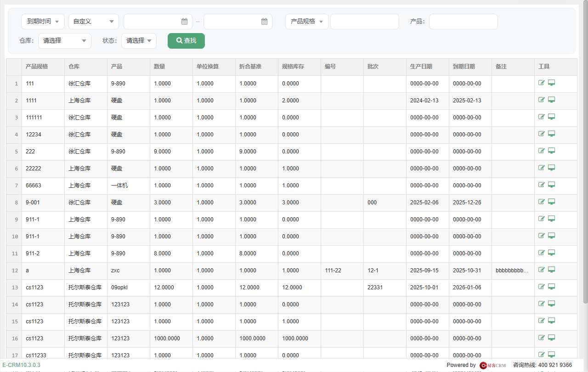The height and width of the screenshot is (372, 588).
Task: Open the 产品规格 filter dropdown
Action: tap(307, 22)
